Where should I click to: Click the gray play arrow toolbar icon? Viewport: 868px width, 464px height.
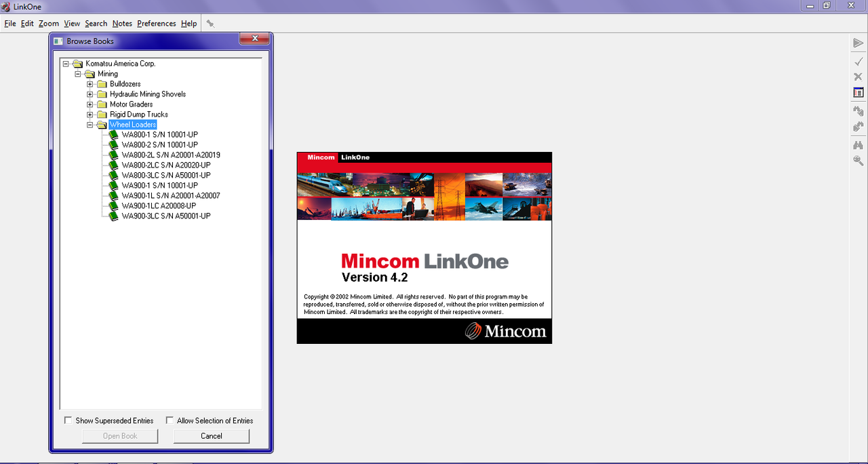pos(859,43)
